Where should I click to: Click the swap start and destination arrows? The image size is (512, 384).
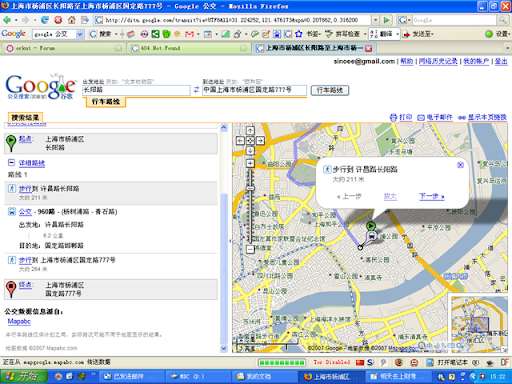(x=196, y=90)
